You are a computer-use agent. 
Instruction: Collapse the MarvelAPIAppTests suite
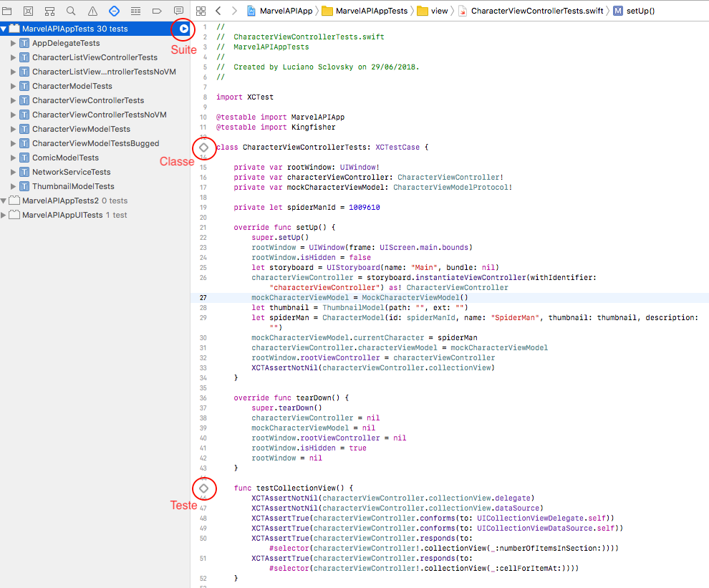4,29
